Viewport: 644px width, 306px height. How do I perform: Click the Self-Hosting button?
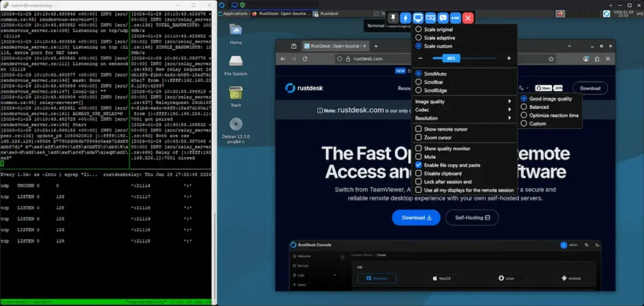[x=472, y=217]
